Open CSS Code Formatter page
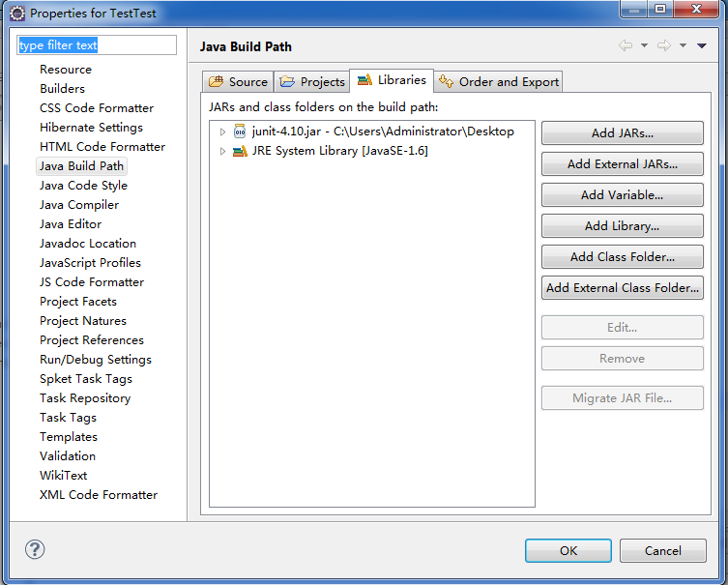This screenshot has width=728, height=585. click(x=97, y=108)
